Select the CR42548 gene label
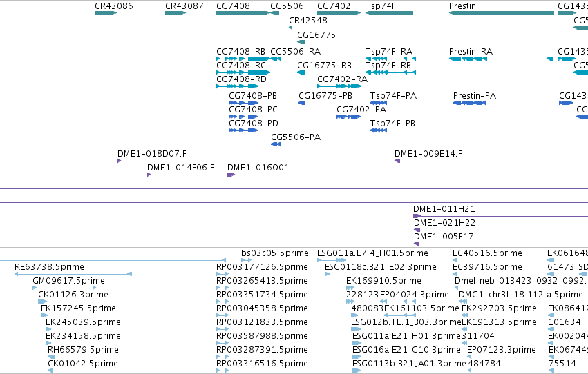588x374 pixels. point(308,21)
